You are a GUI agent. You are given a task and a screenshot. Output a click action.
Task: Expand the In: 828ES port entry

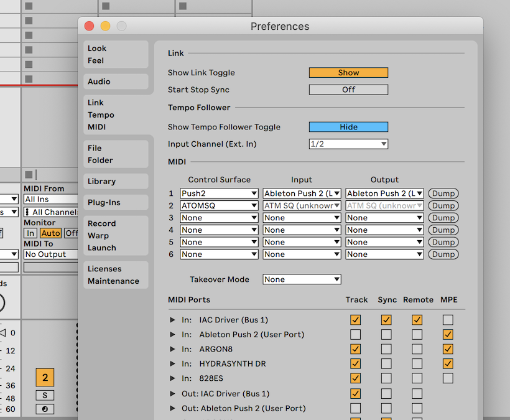pos(172,378)
